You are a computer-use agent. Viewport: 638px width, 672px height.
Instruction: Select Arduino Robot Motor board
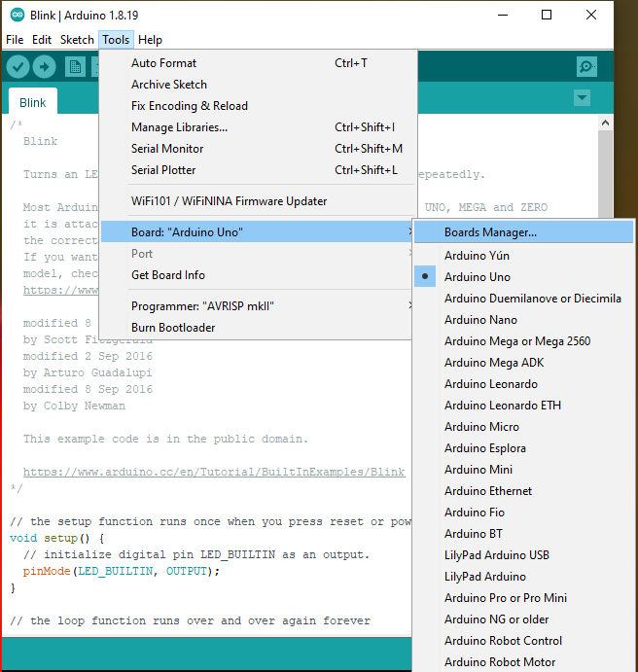click(523, 662)
